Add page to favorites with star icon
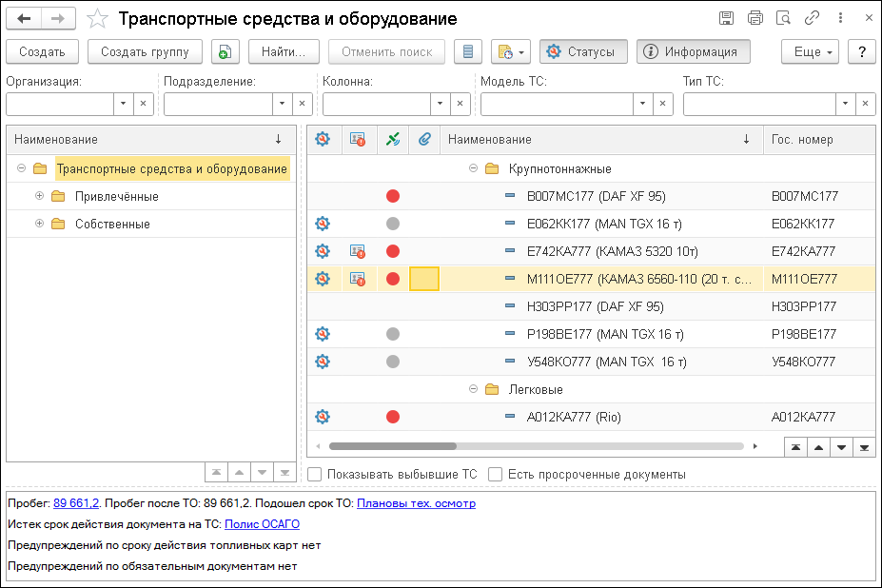Viewport: 882px width, 588px height. 97,19
